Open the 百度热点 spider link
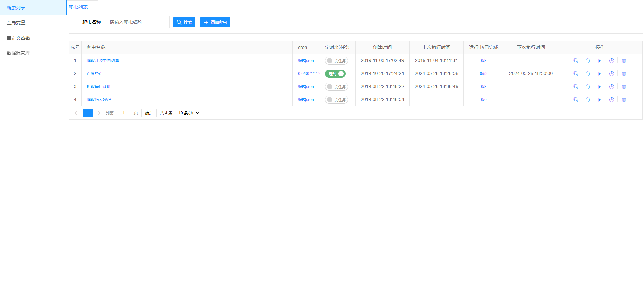The image size is (644, 288). coord(95,74)
